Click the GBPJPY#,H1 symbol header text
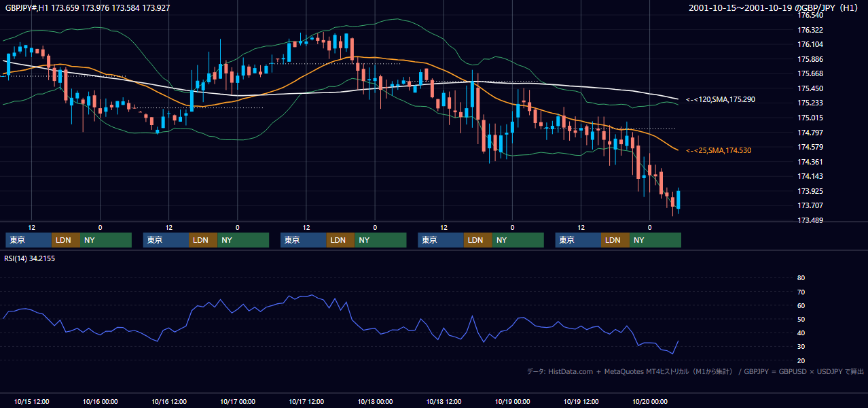The width and height of the screenshot is (868, 408). point(87,8)
